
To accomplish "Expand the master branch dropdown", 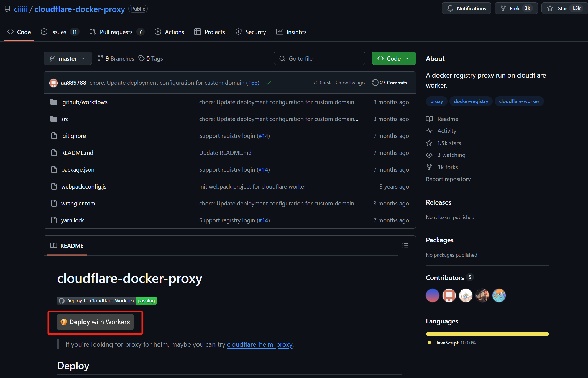I will click(x=68, y=58).
